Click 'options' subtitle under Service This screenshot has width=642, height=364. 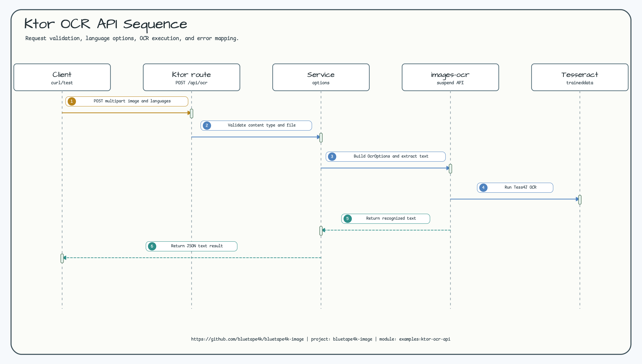pos(321,83)
